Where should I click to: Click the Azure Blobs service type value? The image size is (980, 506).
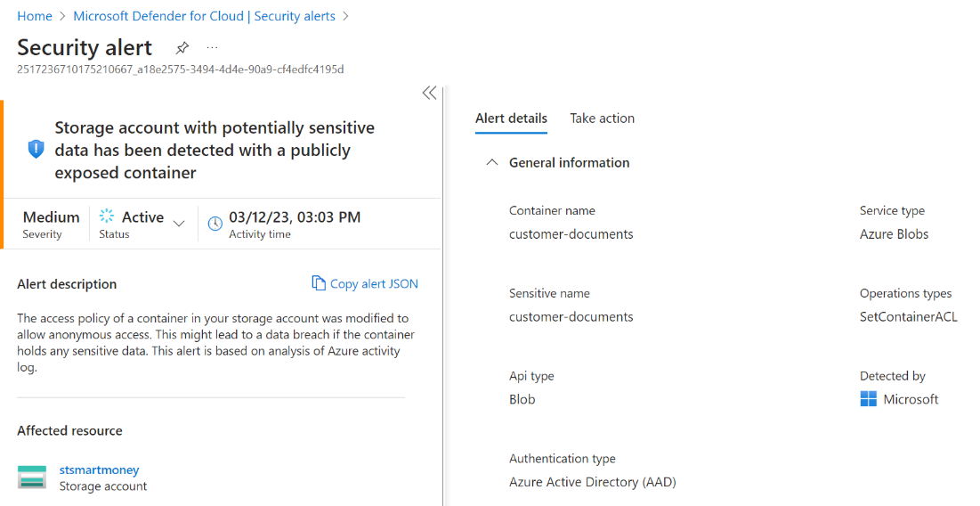894,234
